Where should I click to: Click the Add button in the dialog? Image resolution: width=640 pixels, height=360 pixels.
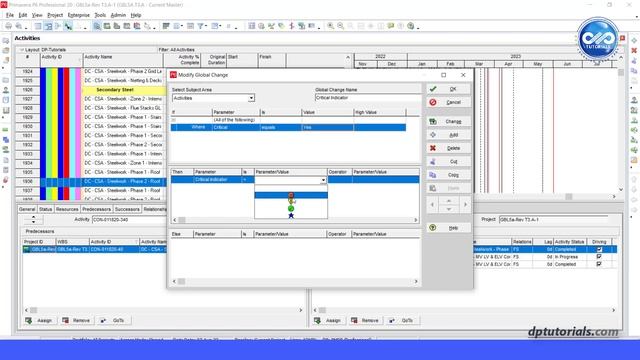(x=448, y=135)
